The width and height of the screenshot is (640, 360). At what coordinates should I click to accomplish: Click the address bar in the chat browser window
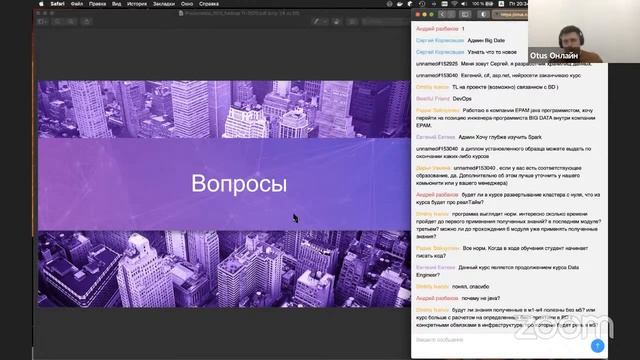pos(510,14)
